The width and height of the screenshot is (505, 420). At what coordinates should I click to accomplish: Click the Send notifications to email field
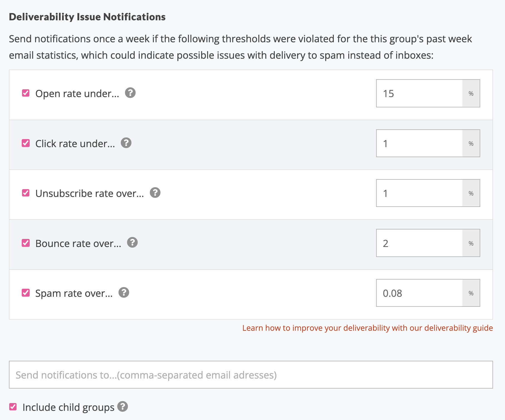(x=251, y=375)
